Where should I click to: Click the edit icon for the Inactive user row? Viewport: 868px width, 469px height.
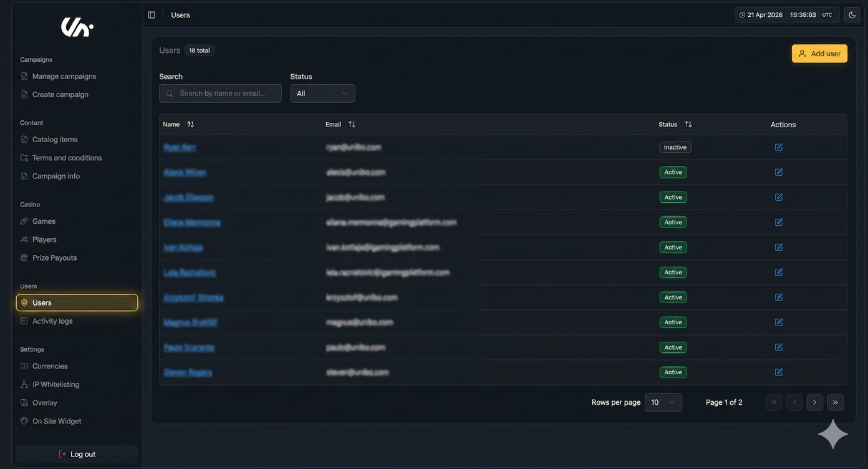click(x=778, y=147)
